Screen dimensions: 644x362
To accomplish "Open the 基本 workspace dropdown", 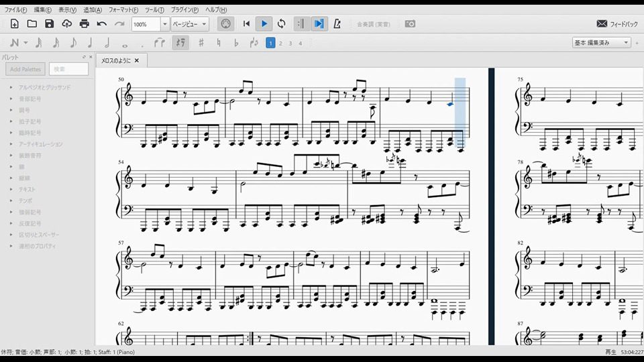I will click(601, 43).
